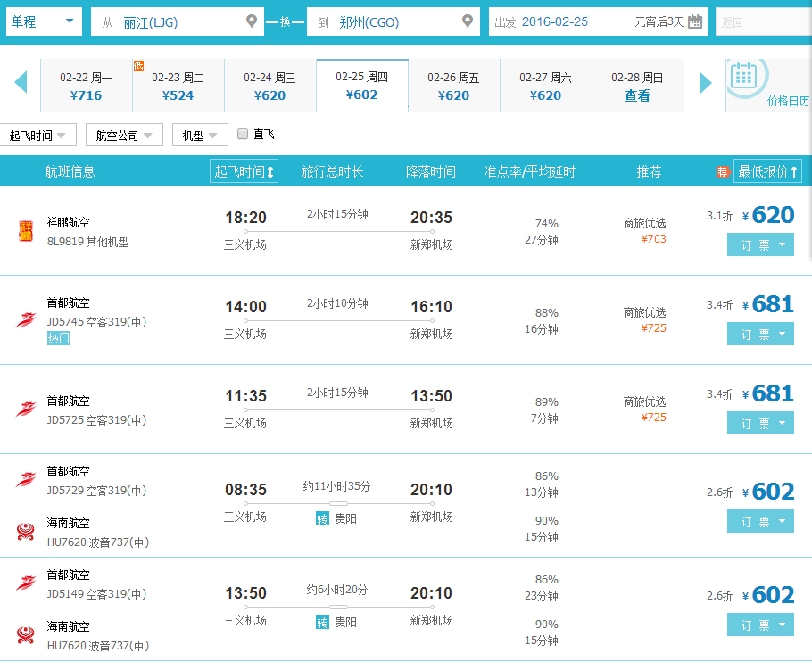The width and height of the screenshot is (812, 670).
Task: Open the 机型 aircraft type dropdown
Action: (x=197, y=135)
